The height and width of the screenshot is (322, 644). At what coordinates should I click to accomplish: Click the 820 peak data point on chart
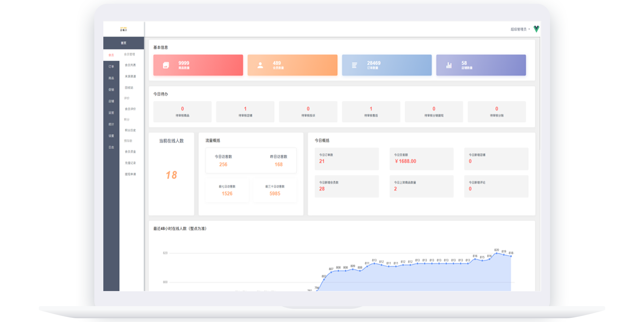[497, 253]
